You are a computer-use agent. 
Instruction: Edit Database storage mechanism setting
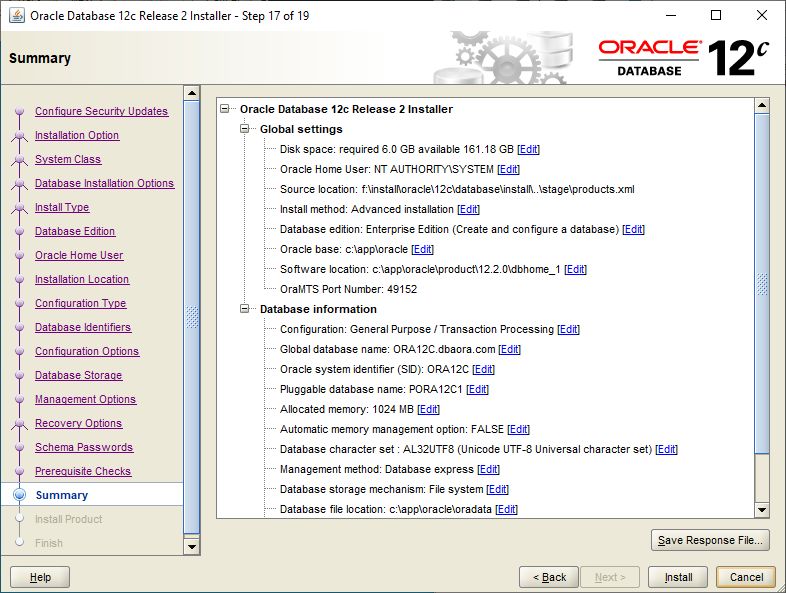(497, 489)
